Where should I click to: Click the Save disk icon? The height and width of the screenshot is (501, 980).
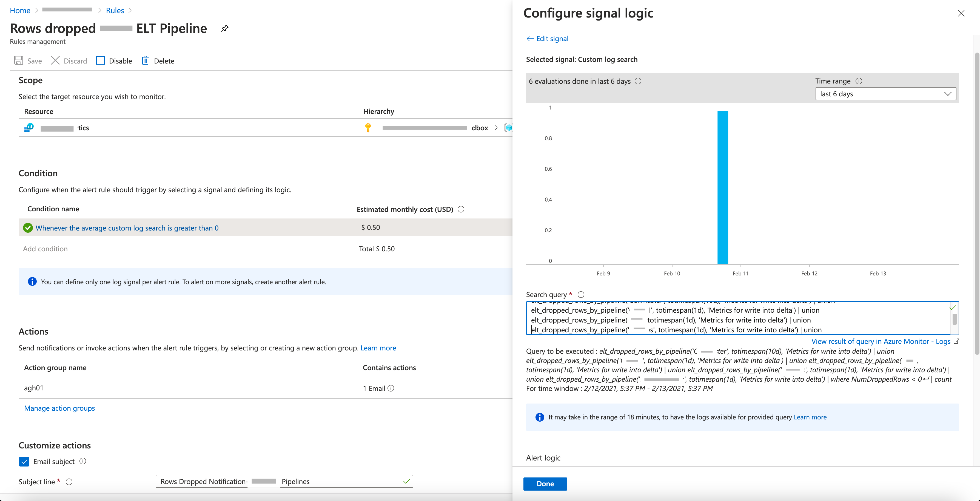(18, 61)
